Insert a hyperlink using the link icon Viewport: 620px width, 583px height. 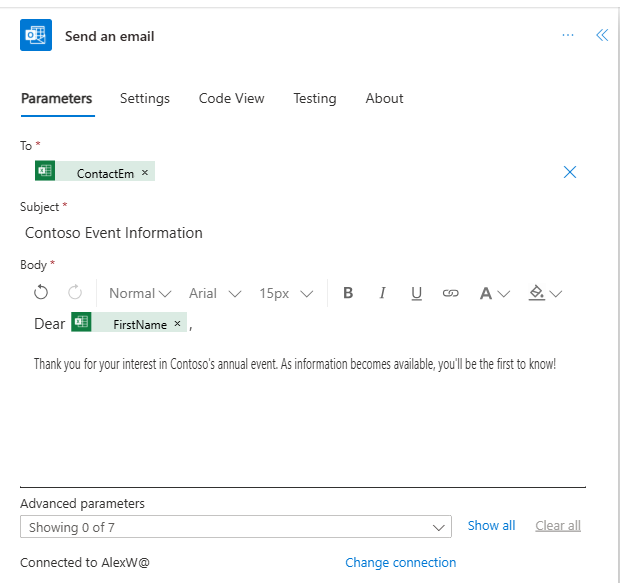pos(451,293)
